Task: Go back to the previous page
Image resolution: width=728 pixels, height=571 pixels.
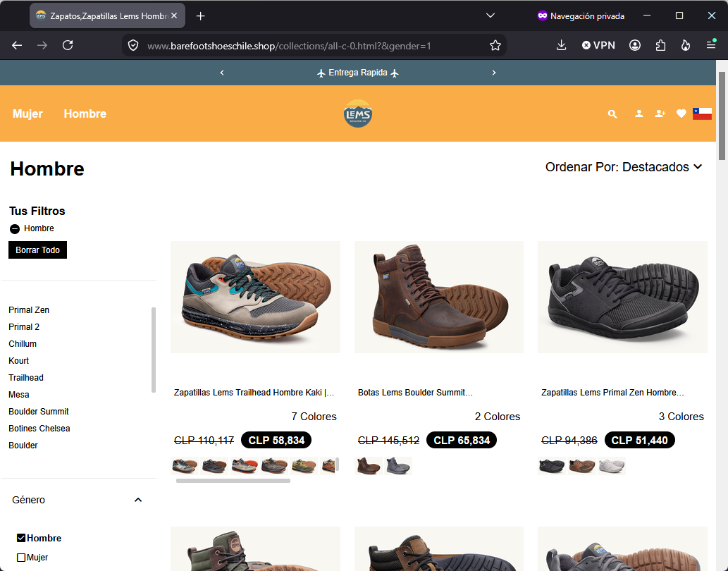Action: pos(17,45)
